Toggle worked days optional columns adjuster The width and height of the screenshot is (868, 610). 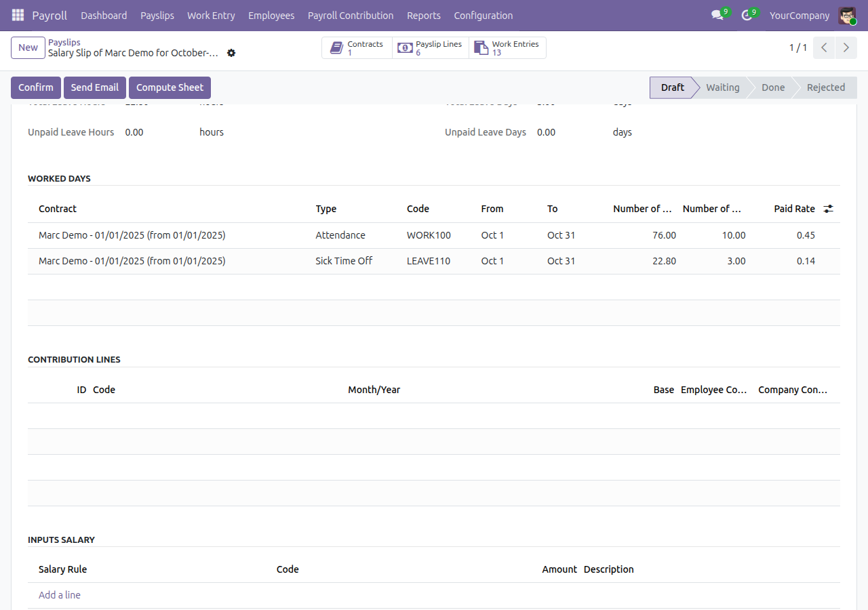(x=828, y=209)
